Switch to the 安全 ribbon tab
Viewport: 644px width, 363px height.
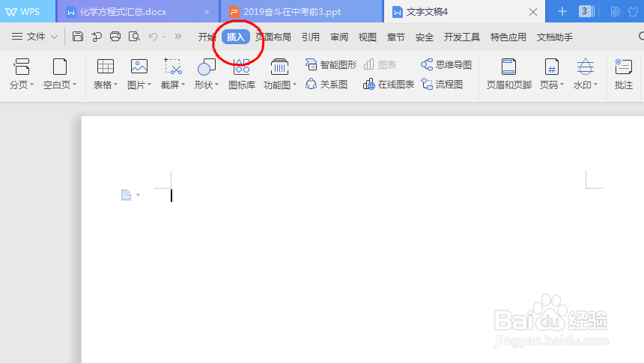pos(425,37)
